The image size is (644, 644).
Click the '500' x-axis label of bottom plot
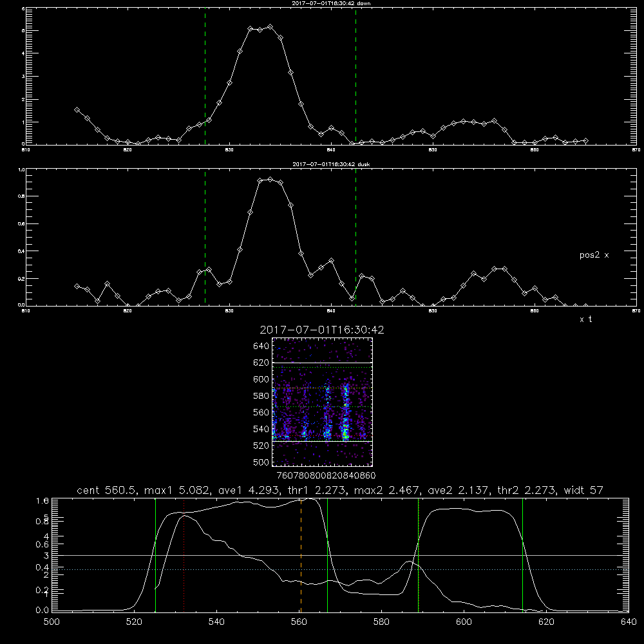[x=52, y=622]
